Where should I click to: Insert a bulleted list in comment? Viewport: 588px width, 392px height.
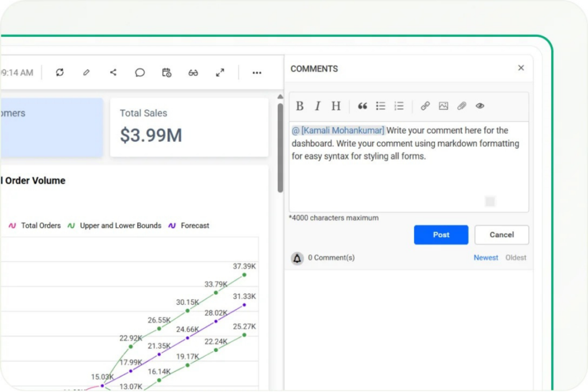(x=381, y=106)
